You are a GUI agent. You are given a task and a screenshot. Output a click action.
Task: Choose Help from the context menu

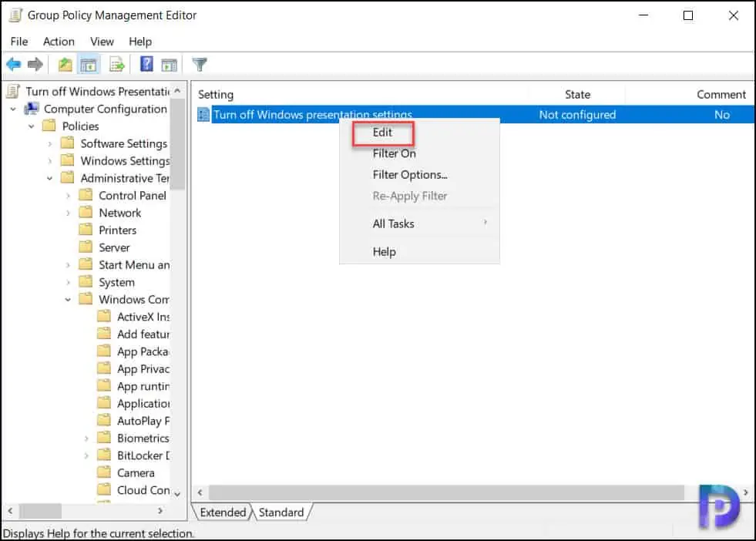419,252
